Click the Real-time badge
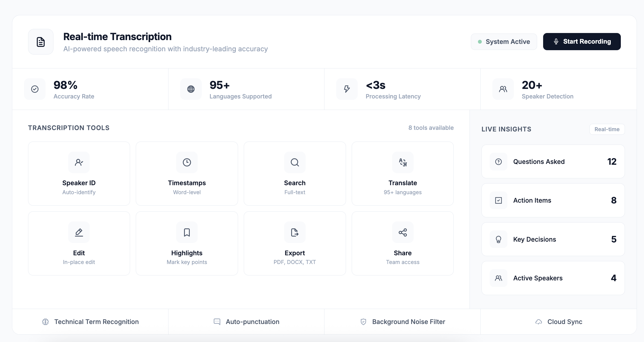 [x=607, y=129]
